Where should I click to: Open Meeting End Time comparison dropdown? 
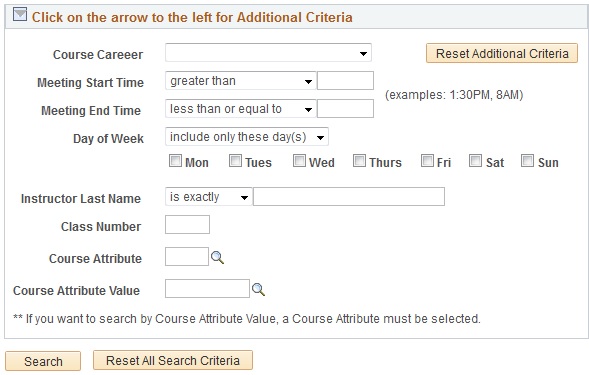(240, 109)
